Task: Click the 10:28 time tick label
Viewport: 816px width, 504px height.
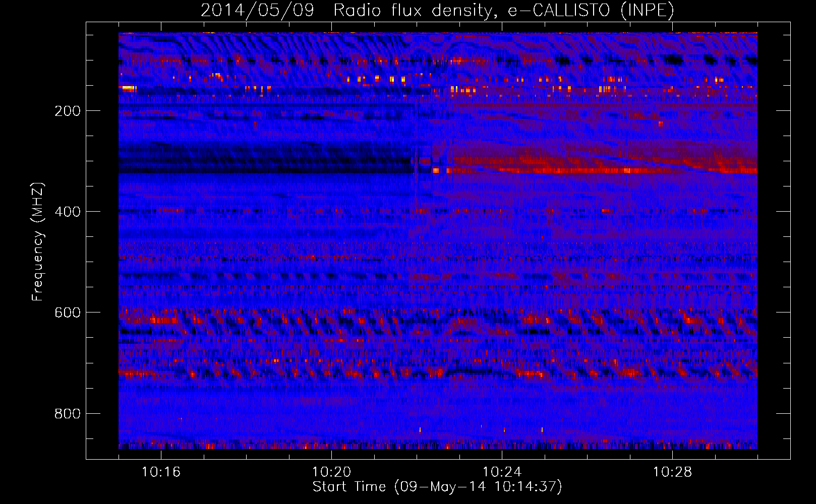Action: tap(672, 472)
